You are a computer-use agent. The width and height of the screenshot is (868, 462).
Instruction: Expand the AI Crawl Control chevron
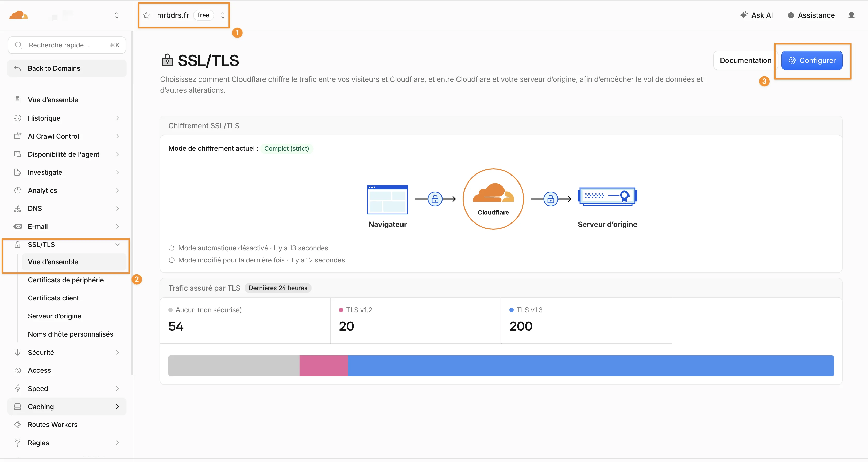click(x=117, y=136)
